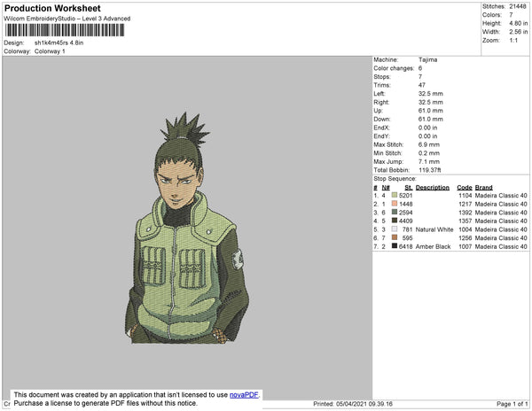Image resolution: width=532 pixels, height=411 pixels.
Task: Click the Machine value Tajima
Action: pos(428,59)
